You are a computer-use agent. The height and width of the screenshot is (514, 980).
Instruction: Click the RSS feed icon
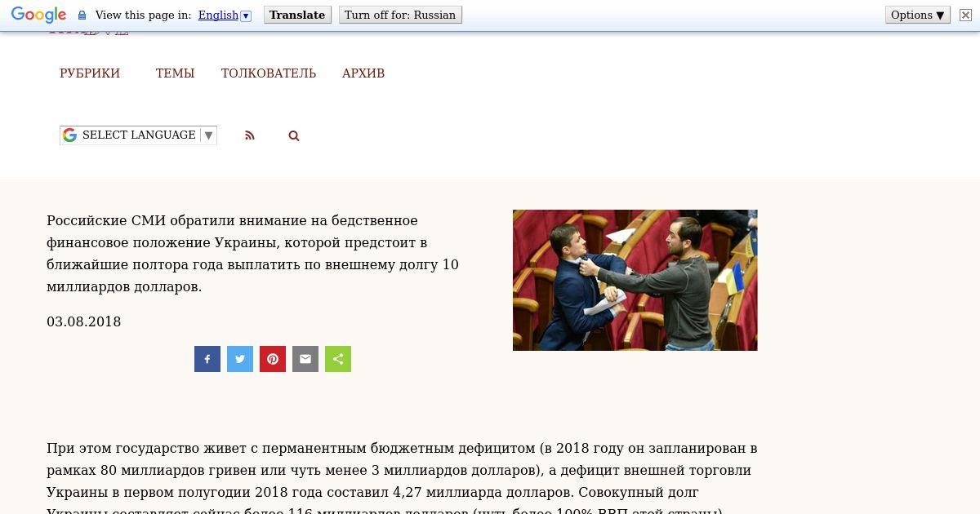(x=250, y=135)
